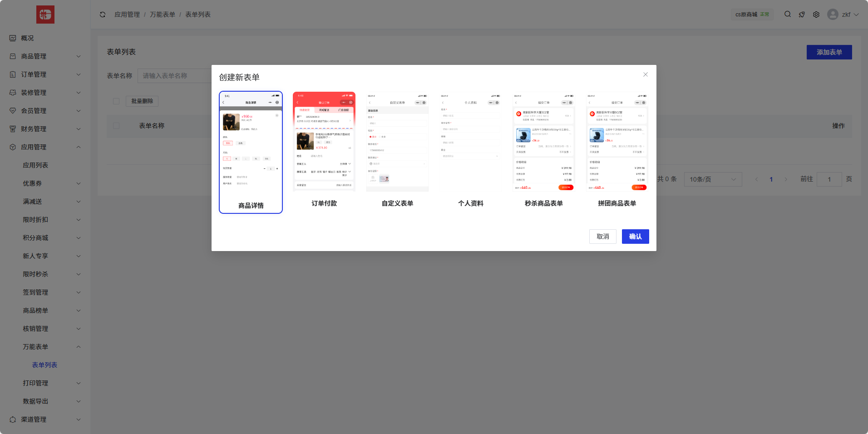Click 万能表单 breadcrumb link
This screenshot has height=434, width=868.
(163, 15)
